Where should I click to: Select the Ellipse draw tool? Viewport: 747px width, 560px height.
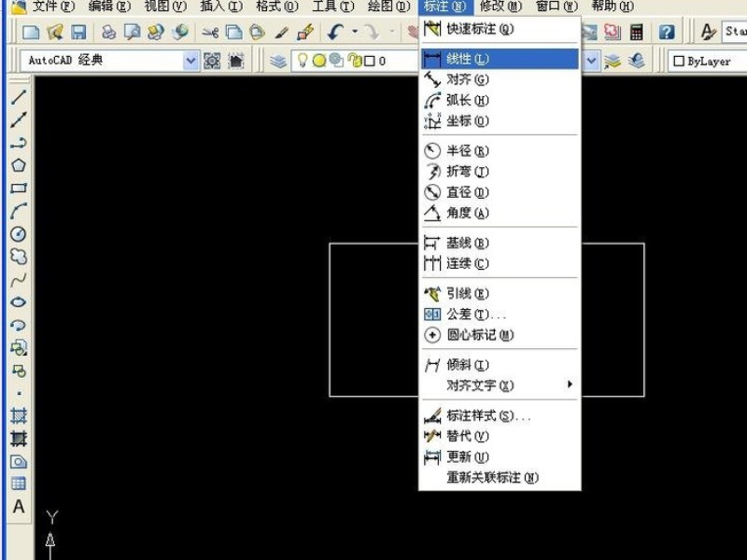coord(18,302)
